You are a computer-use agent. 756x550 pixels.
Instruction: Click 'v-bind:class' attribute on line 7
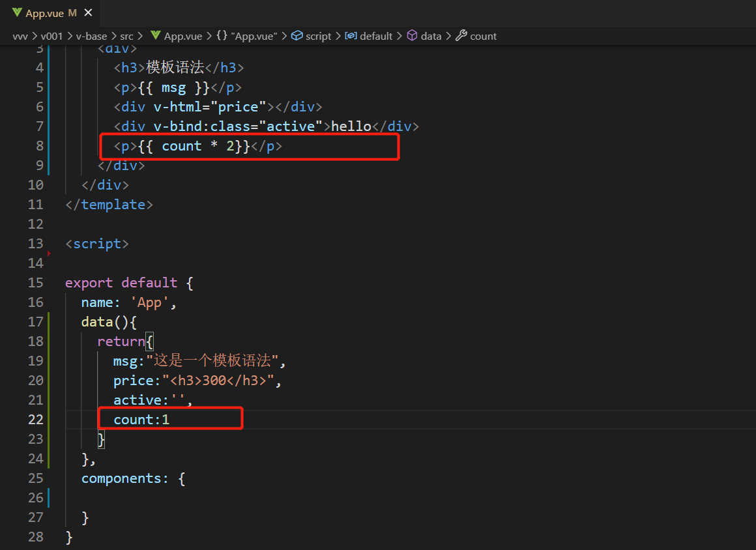(x=202, y=126)
